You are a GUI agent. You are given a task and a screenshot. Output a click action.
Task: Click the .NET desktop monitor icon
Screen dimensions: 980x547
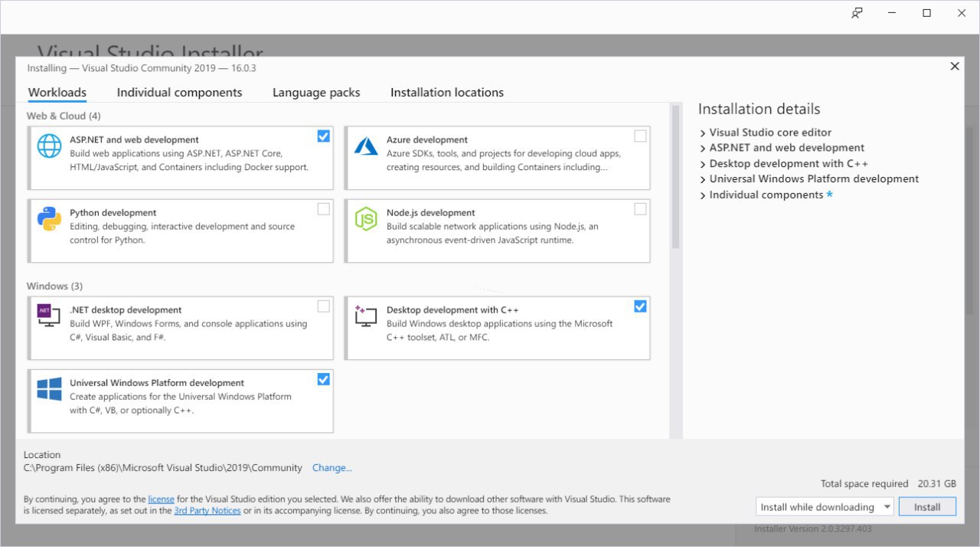point(49,315)
